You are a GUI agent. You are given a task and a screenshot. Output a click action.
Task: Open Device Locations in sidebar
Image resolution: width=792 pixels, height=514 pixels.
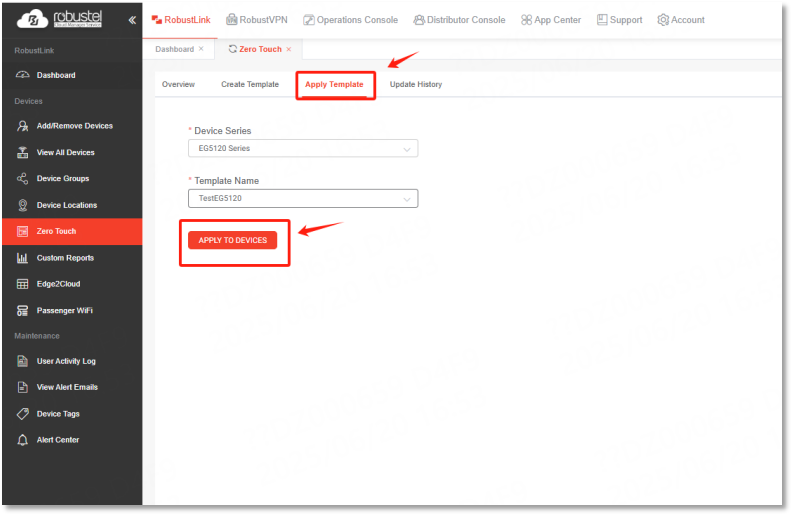point(72,205)
